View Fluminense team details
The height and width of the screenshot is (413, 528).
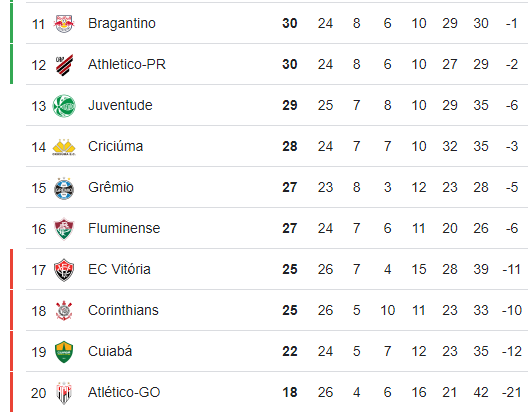tap(124, 228)
